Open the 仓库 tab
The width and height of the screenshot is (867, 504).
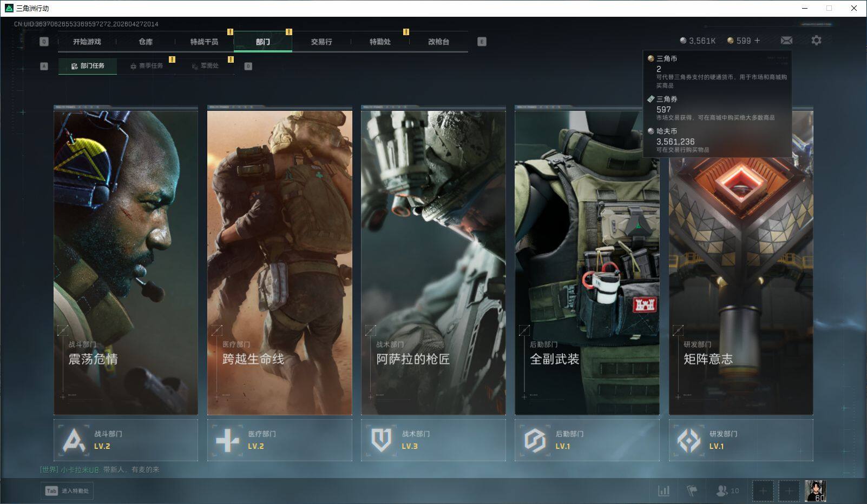[x=146, y=42]
